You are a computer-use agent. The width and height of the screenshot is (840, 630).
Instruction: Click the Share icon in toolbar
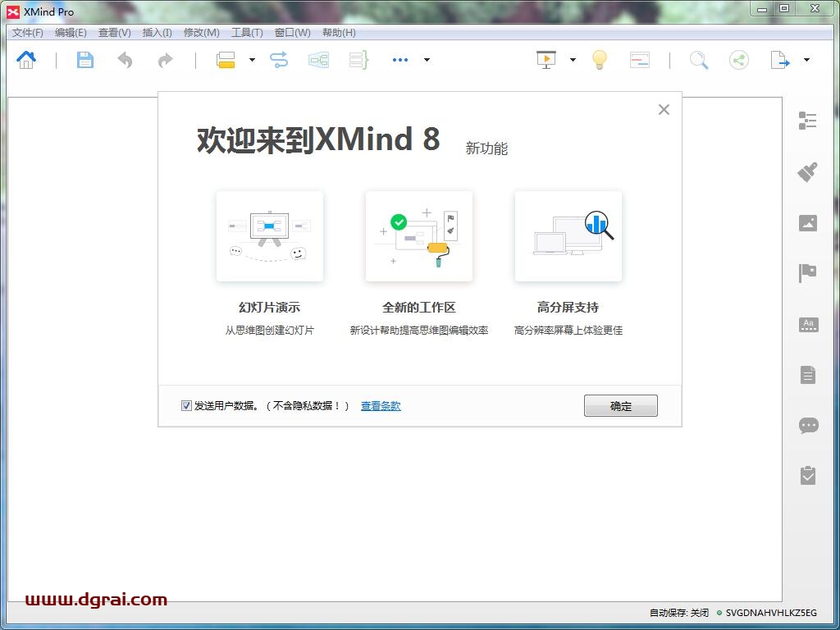739,60
